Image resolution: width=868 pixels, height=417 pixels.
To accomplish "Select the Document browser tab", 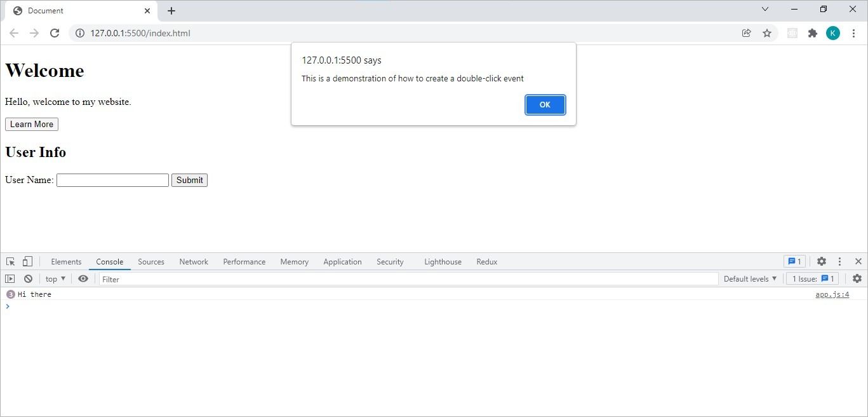I will 81,11.
